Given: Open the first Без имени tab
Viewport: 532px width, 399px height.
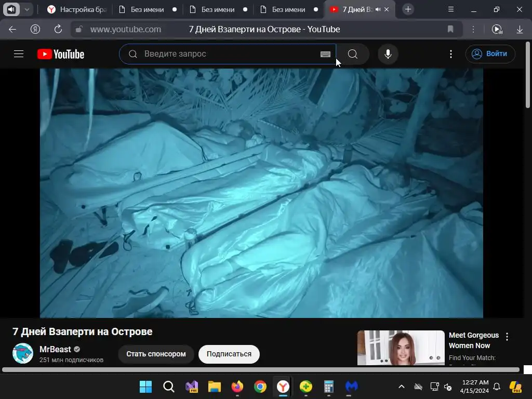Looking at the screenshot, I should pos(148,9).
